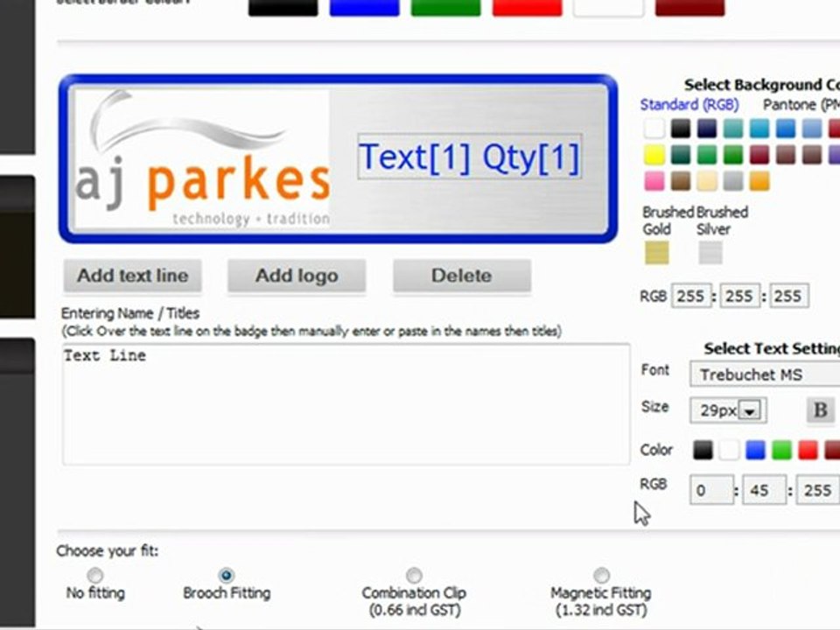
Task: Select the Brushed Silver background swatch
Action: pyautogui.click(x=710, y=253)
